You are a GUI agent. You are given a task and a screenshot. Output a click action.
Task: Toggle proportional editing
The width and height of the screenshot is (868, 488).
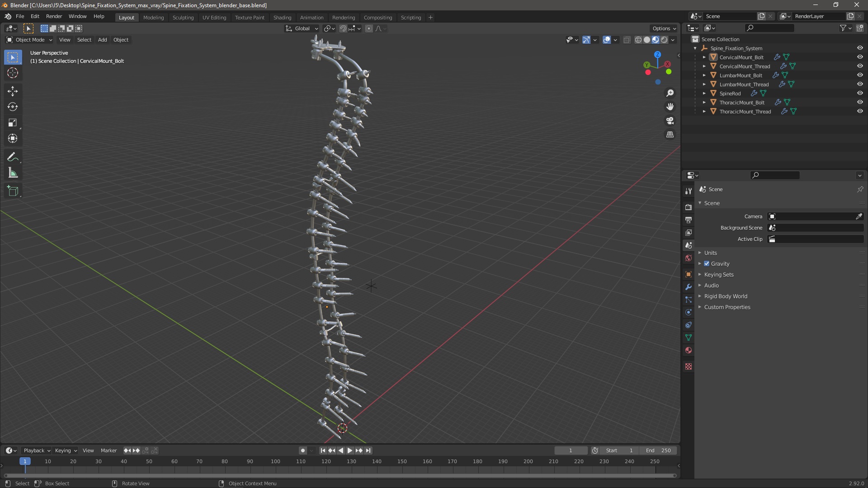click(x=369, y=28)
